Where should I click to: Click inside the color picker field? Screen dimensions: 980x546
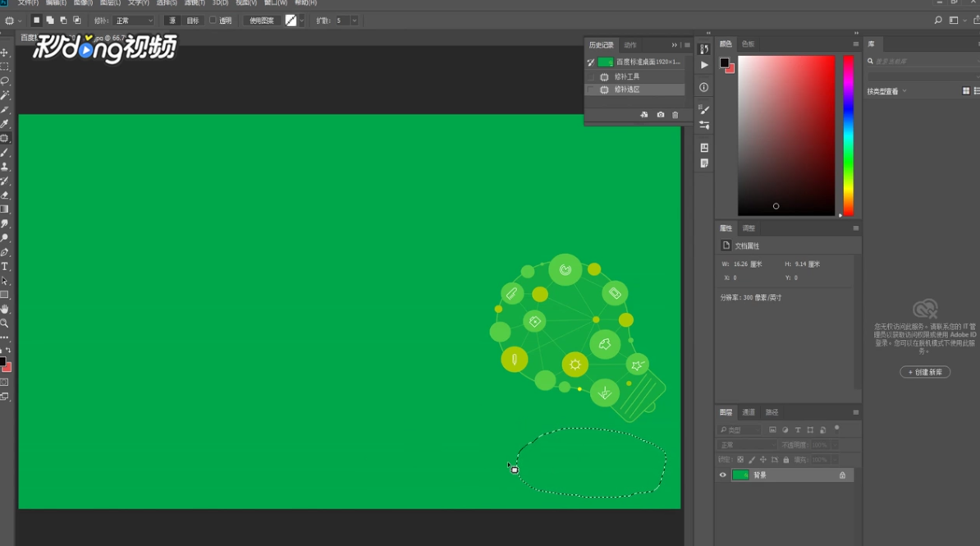point(786,135)
